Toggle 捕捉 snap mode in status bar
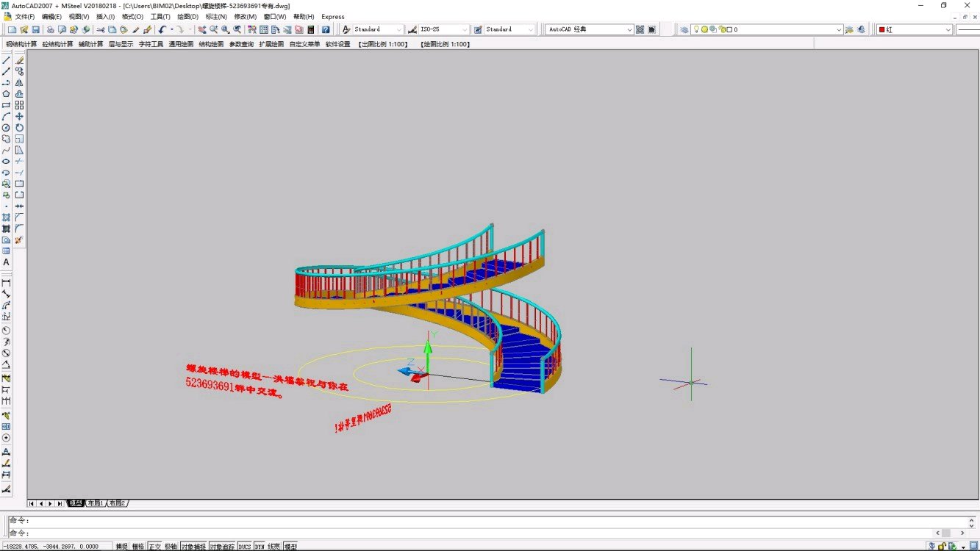980x551 pixels. (x=121, y=547)
